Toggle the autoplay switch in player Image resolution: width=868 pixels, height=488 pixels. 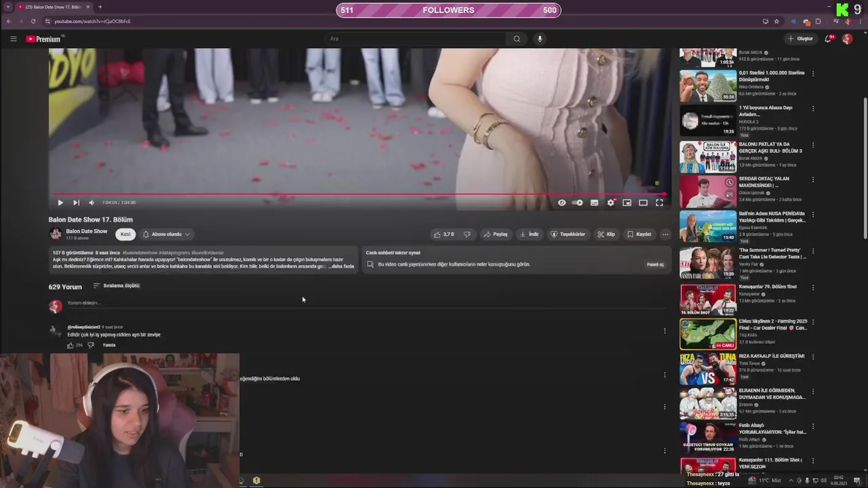coord(578,203)
